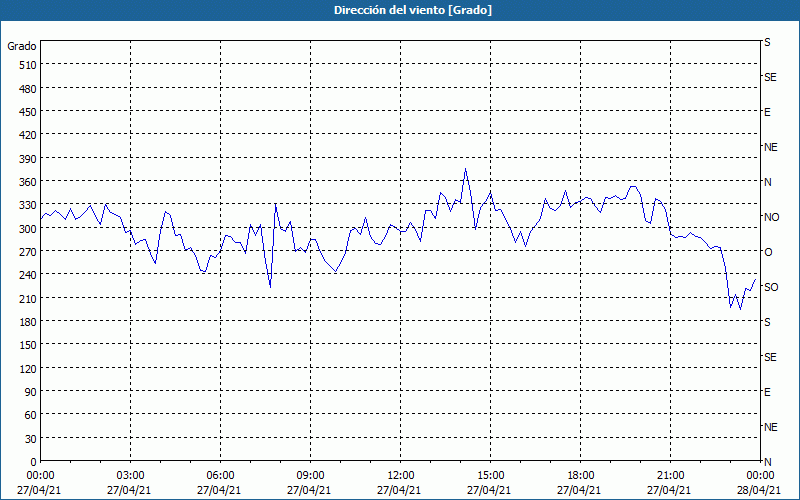The height and width of the screenshot is (500, 800).
Task: Click the chart title Dirección del viento [Grado]
Action: 413,10
